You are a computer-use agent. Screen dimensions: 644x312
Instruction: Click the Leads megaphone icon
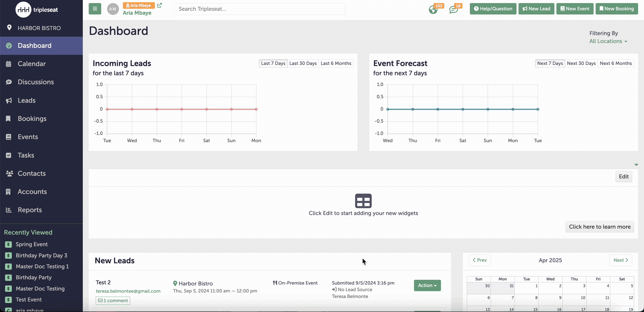coord(9,100)
